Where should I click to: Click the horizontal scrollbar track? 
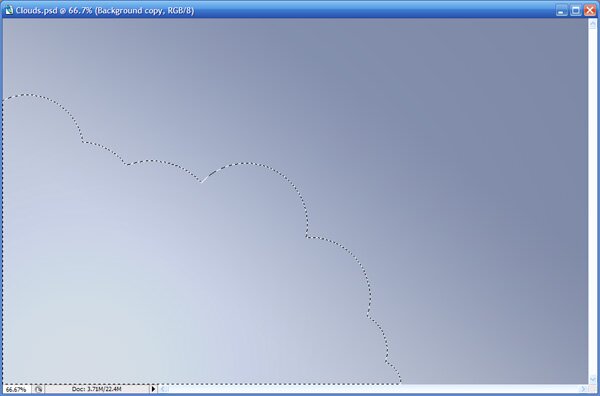click(x=372, y=389)
